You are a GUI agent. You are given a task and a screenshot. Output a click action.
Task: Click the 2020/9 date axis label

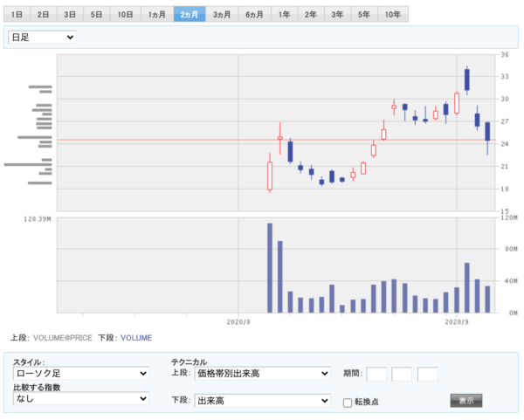click(x=457, y=321)
